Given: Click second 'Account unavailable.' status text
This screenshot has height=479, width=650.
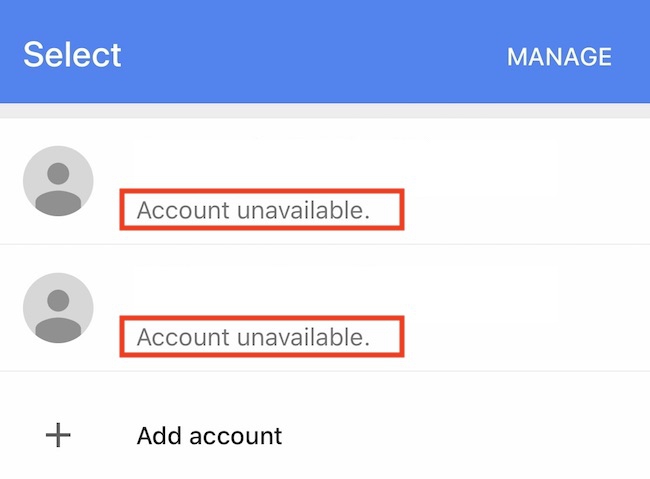Looking at the screenshot, I should (x=253, y=337).
